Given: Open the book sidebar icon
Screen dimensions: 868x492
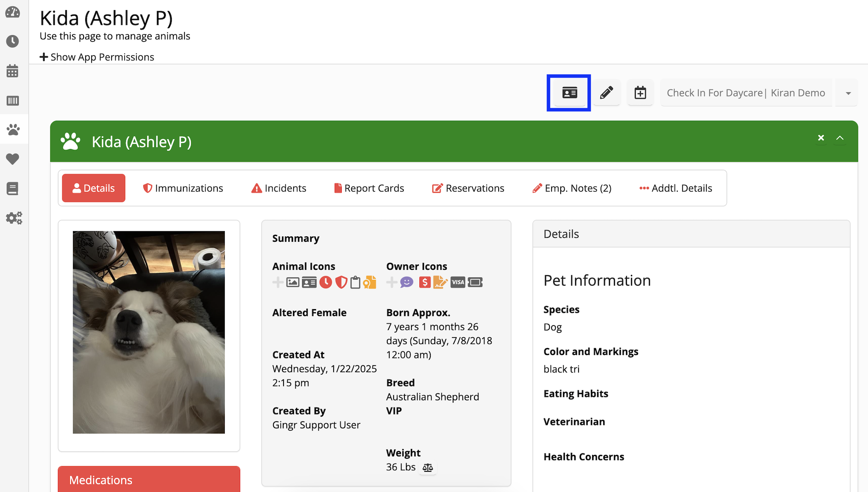Looking at the screenshot, I should coord(13,188).
